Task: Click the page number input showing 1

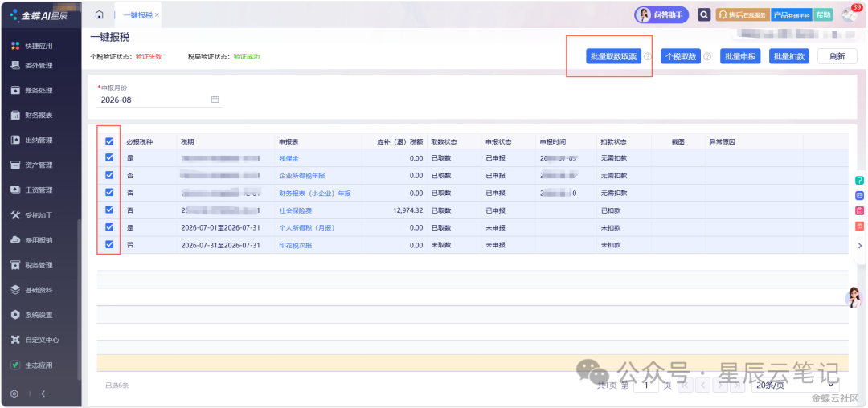Action: tap(645, 386)
